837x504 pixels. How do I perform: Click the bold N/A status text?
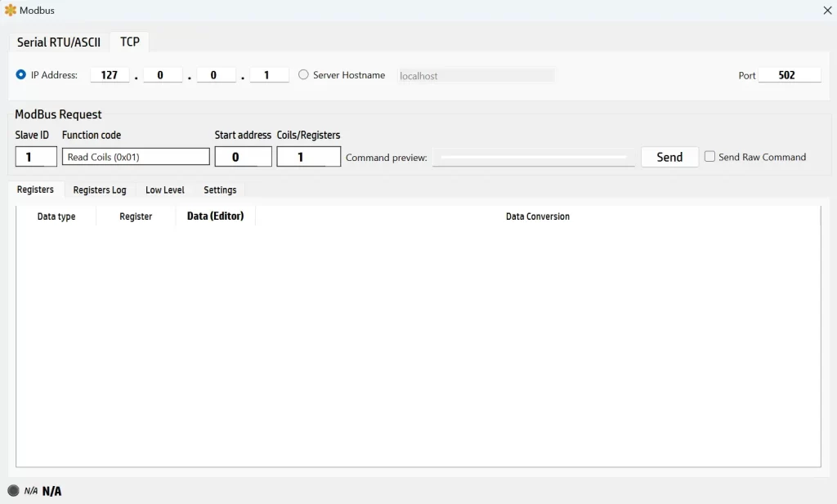tap(51, 491)
